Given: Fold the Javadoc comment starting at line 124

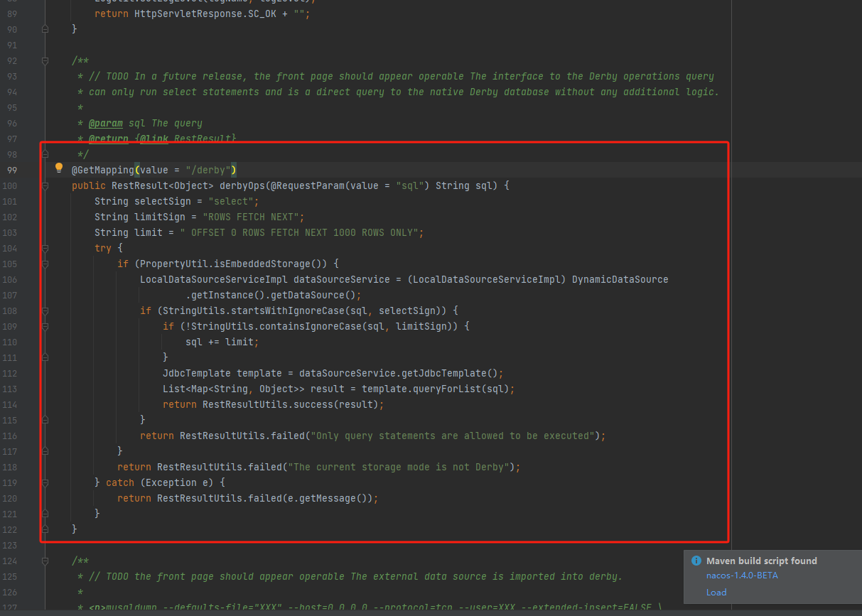Looking at the screenshot, I should 45,561.
